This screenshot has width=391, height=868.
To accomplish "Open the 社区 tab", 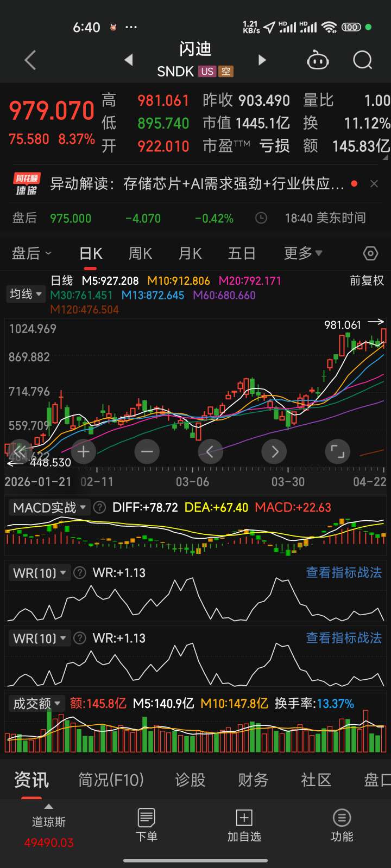I will tap(316, 780).
